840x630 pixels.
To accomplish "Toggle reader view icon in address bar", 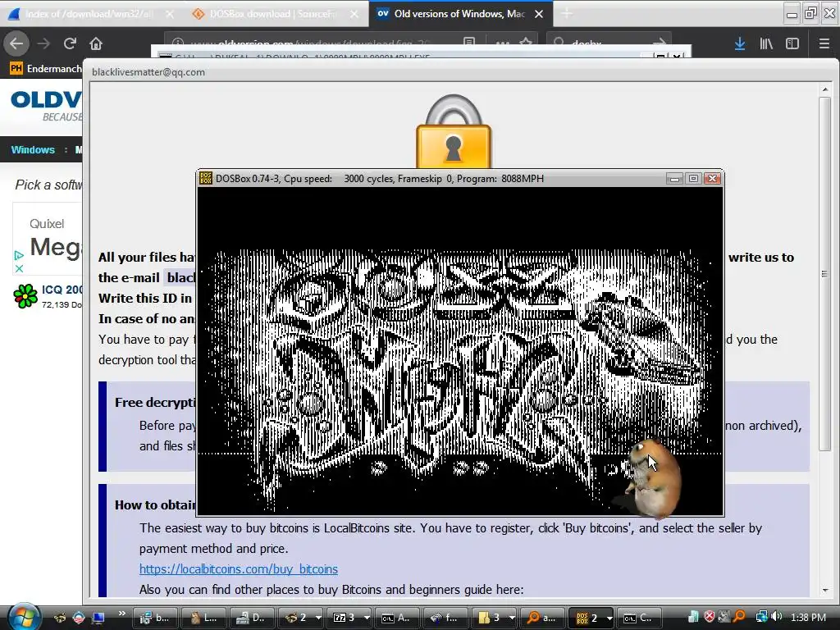I will coord(469,42).
